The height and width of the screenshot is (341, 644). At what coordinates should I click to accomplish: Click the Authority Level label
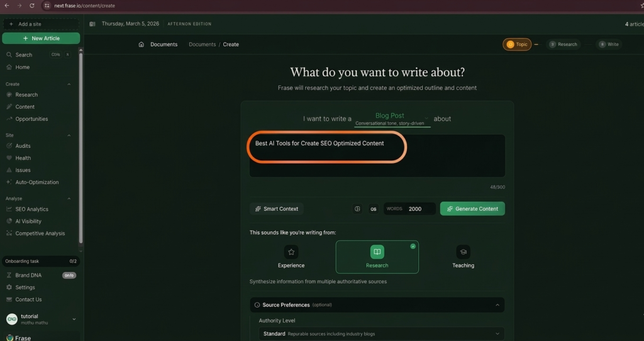277,320
